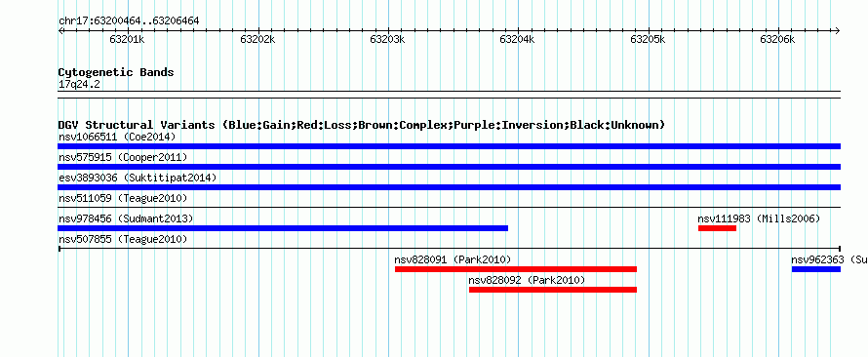The image size is (868, 357).
Task: Select the nsv111983 red loss bar
Action: click(x=717, y=228)
